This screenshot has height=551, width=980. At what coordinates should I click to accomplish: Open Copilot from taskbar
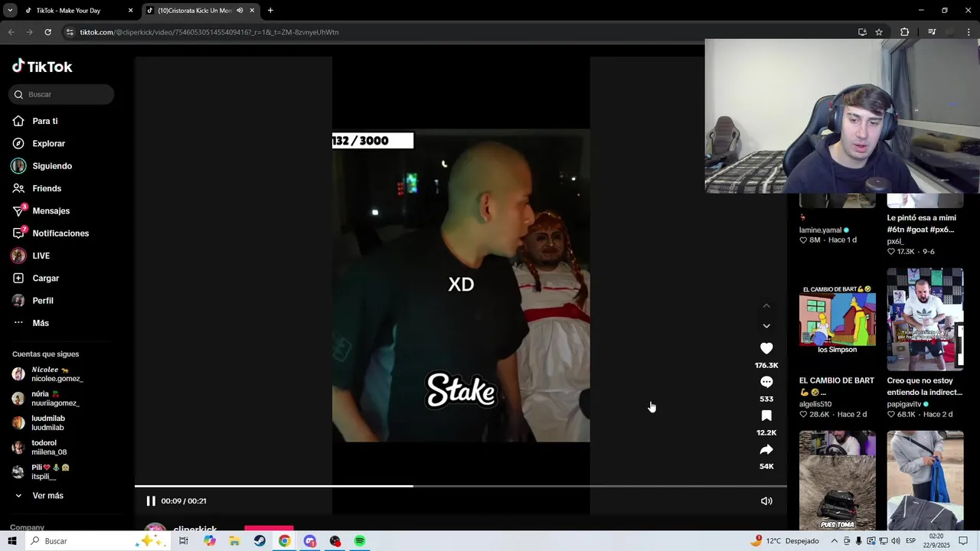(210, 541)
